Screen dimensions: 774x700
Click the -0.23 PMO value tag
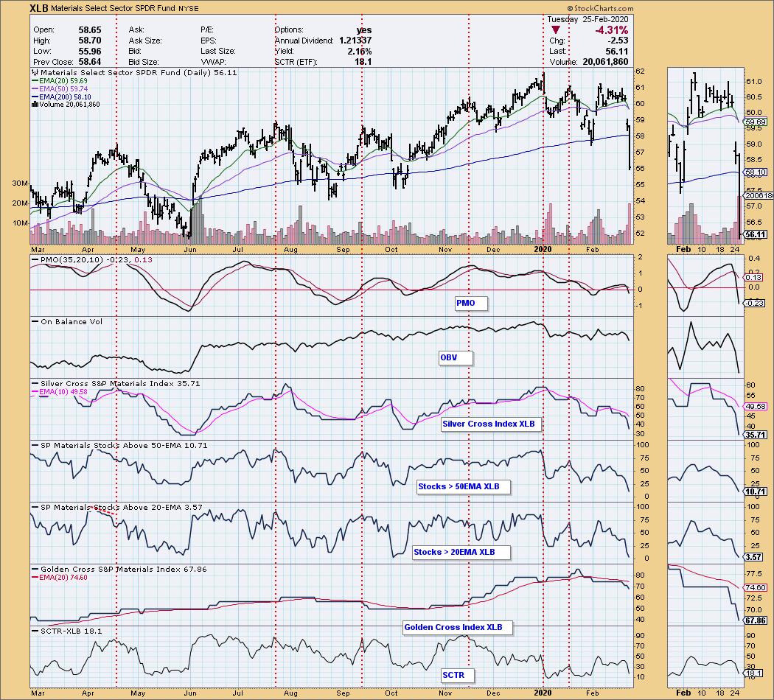pyautogui.click(x=756, y=304)
